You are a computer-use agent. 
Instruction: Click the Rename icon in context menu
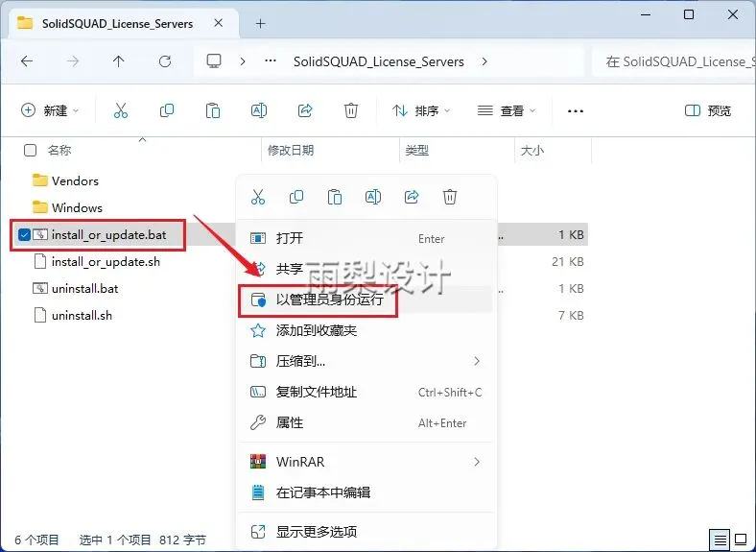tap(373, 197)
